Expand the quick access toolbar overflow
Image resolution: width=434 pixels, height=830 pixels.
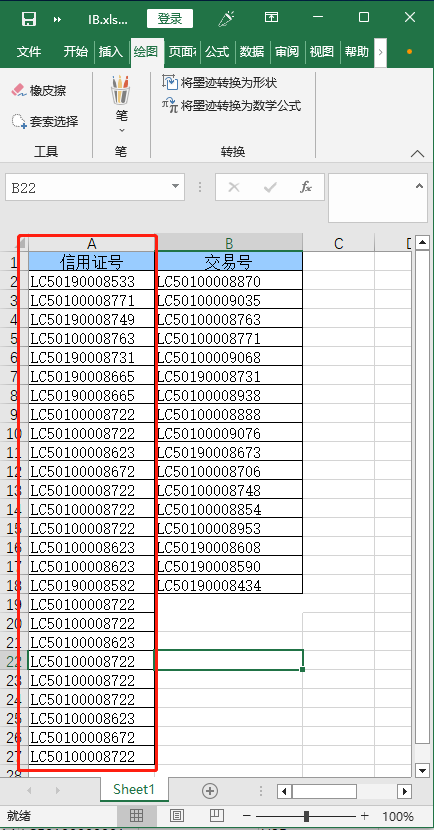[58, 19]
